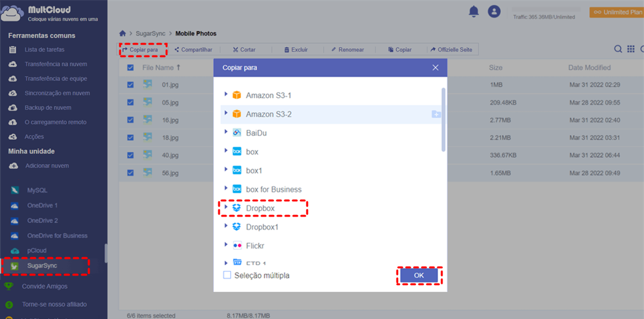Screen dimensions: 644x319
Task: Click the Adicionar nuvem icon
Action: [x=13, y=166]
